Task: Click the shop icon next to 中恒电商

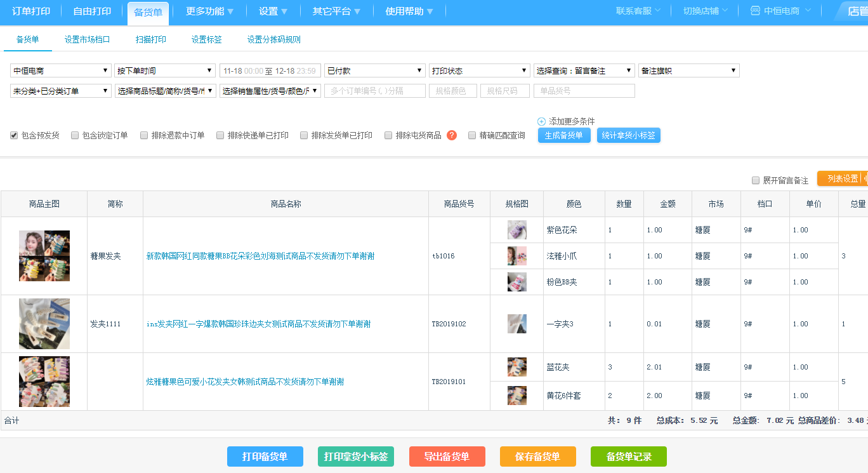Action: pos(755,11)
